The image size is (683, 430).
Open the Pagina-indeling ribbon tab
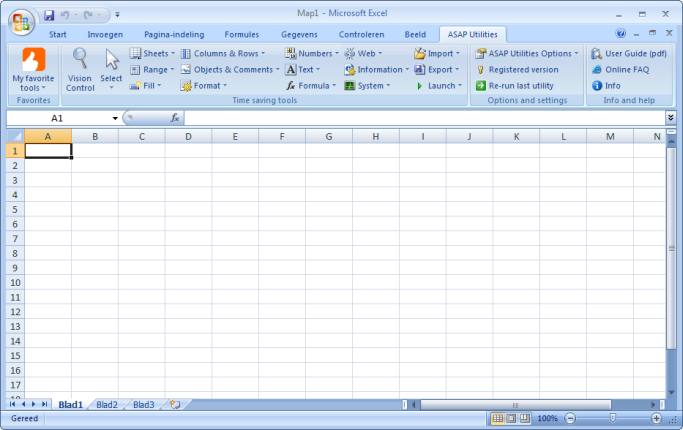click(174, 34)
